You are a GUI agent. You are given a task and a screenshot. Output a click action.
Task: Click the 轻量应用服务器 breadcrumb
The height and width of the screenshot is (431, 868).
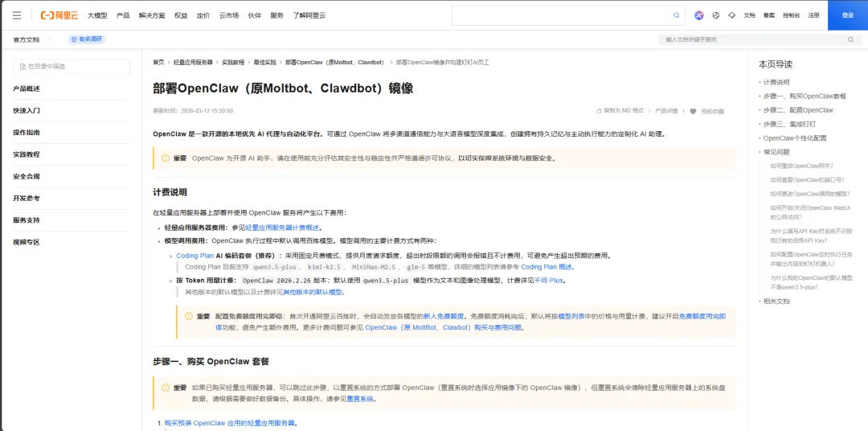tap(193, 63)
